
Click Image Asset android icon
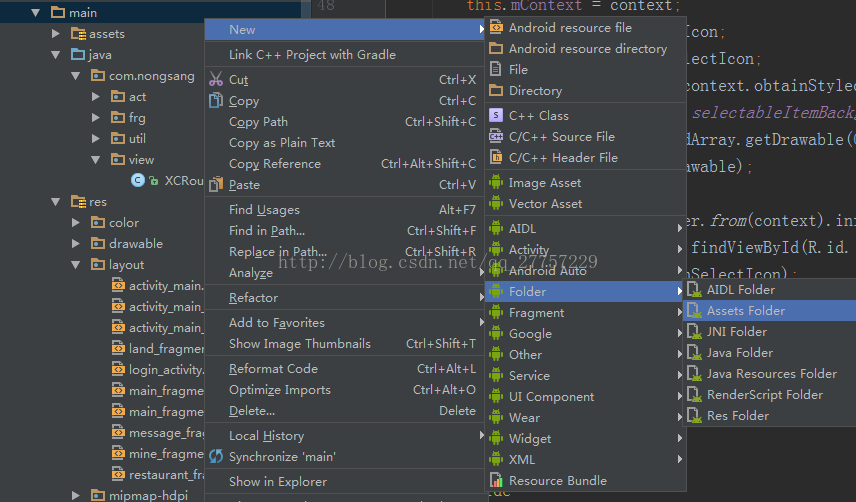click(496, 182)
